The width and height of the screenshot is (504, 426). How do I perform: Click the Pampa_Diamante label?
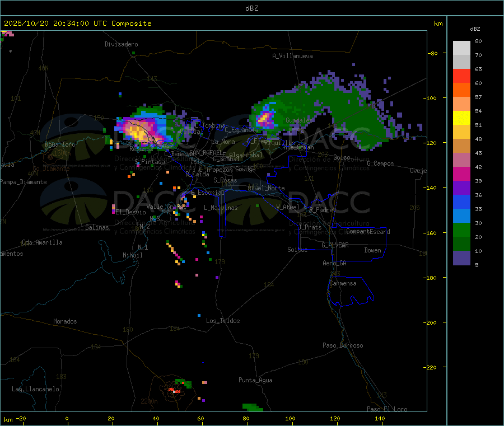pyautogui.click(x=24, y=182)
